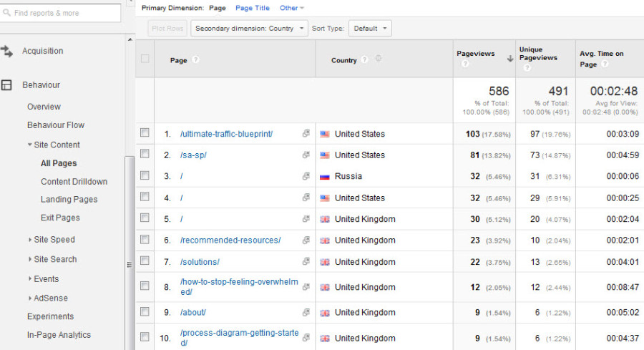The image size is (644, 350).
Task: Open /ultimate-traffic-blueprint/ page link
Action: point(226,134)
